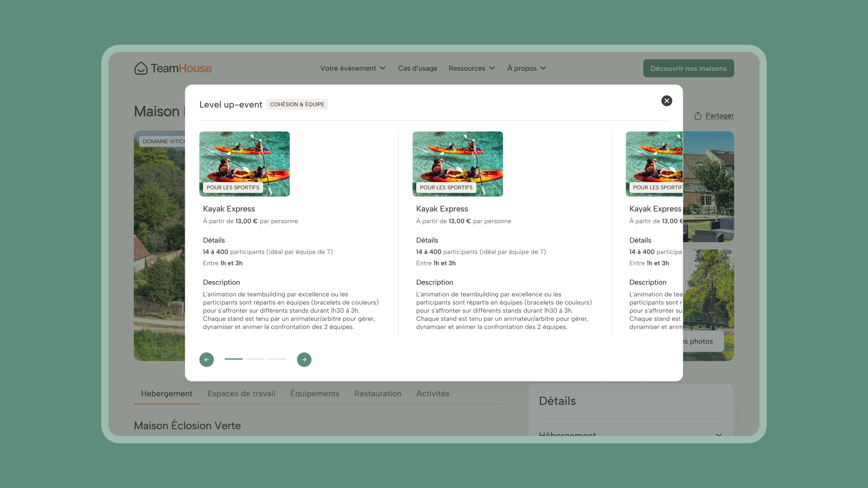Select the first carousel pagination bar
Screen dimensions: 868x488
pos(234,359)
